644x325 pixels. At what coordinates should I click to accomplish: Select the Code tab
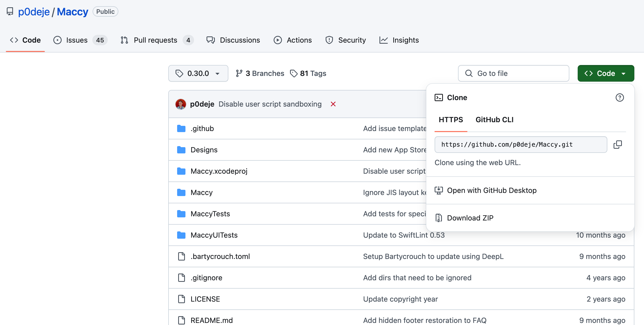(25, 40)
